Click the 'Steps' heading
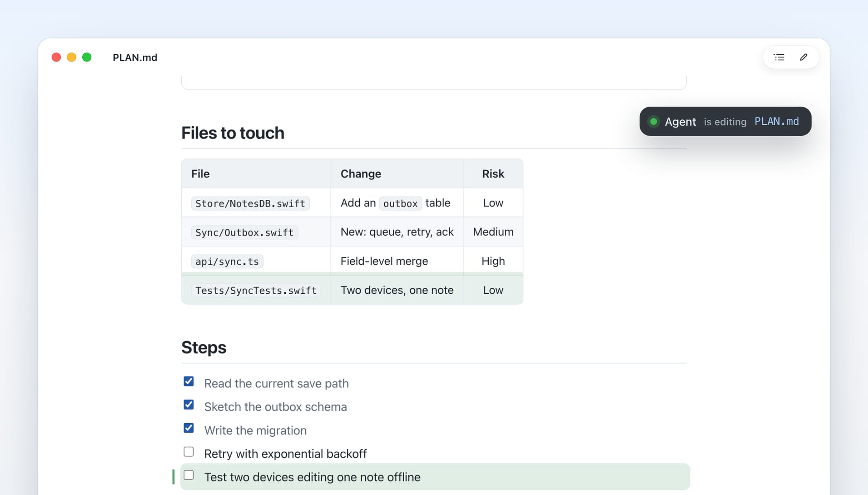The width and height of the screenshot is (868, 495). (203, 347)
